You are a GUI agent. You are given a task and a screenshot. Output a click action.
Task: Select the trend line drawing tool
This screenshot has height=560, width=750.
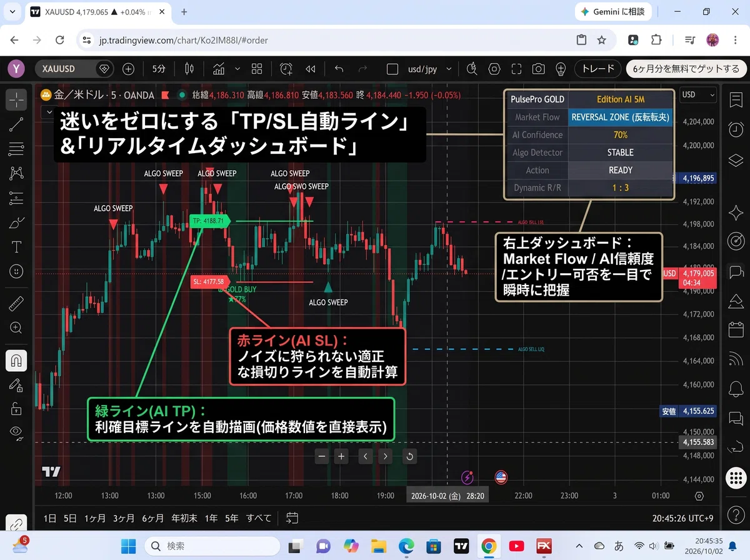pyautogui.click(x=17, y=124)
